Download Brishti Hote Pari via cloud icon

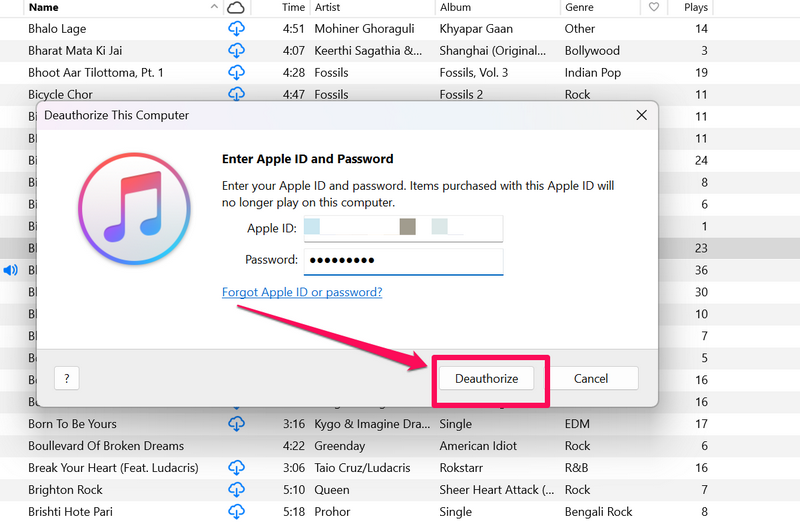(x=236, y=511)
